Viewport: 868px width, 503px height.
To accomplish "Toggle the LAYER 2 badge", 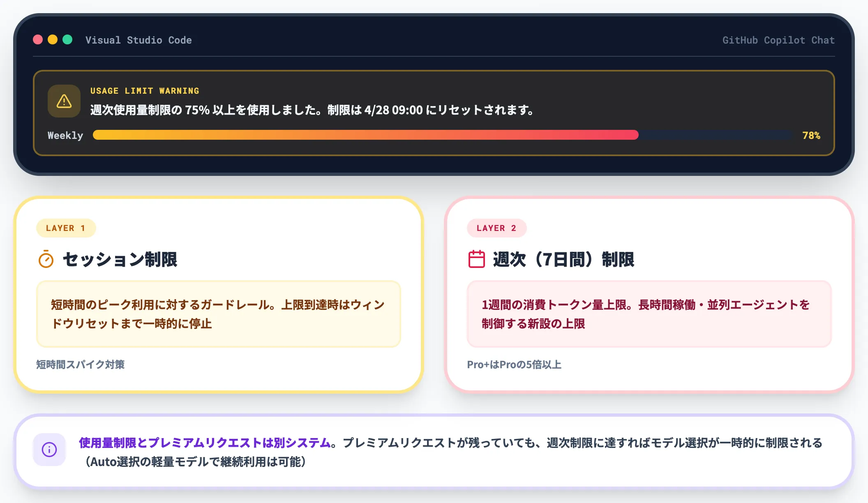I will pyautogui.click(x=497, y=228).
